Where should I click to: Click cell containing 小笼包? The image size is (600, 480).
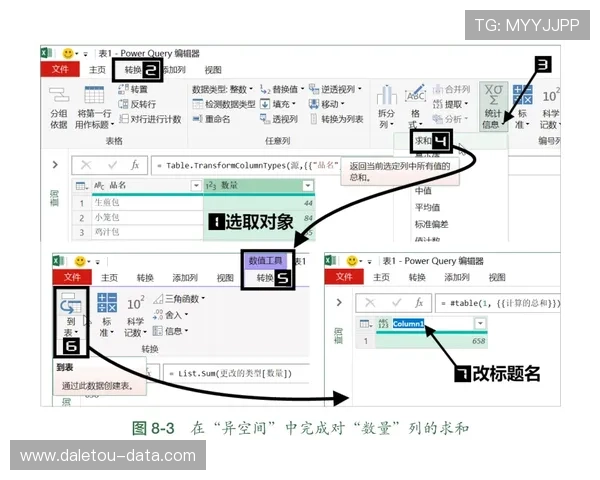coord(147,217)
